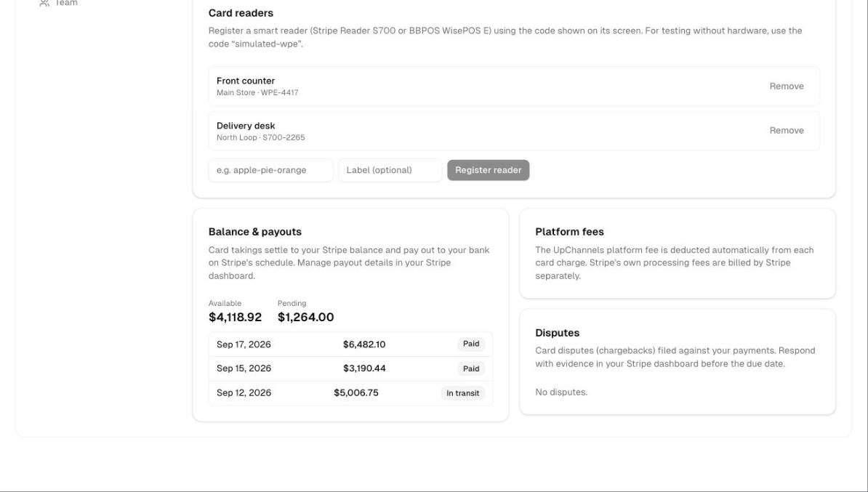
Task: Click the $5,006.75 payout amount
Action: [356, 393]
